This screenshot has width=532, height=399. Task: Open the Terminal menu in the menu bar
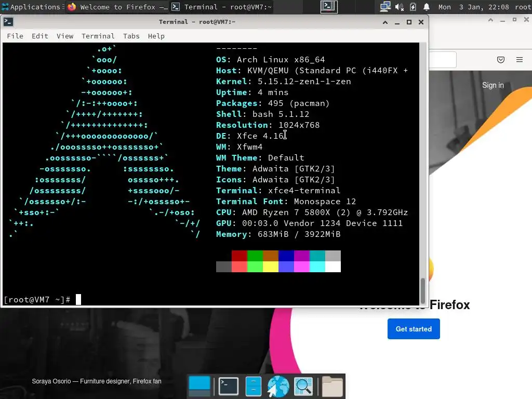coord(98,36)
